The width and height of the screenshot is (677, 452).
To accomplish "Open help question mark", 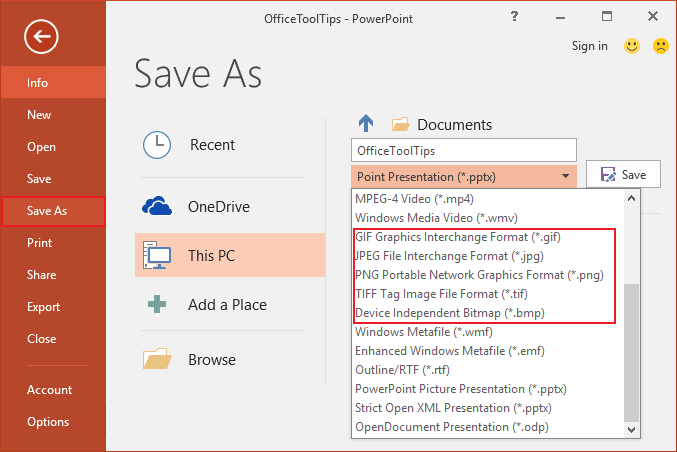I will (x=514, y=16).
